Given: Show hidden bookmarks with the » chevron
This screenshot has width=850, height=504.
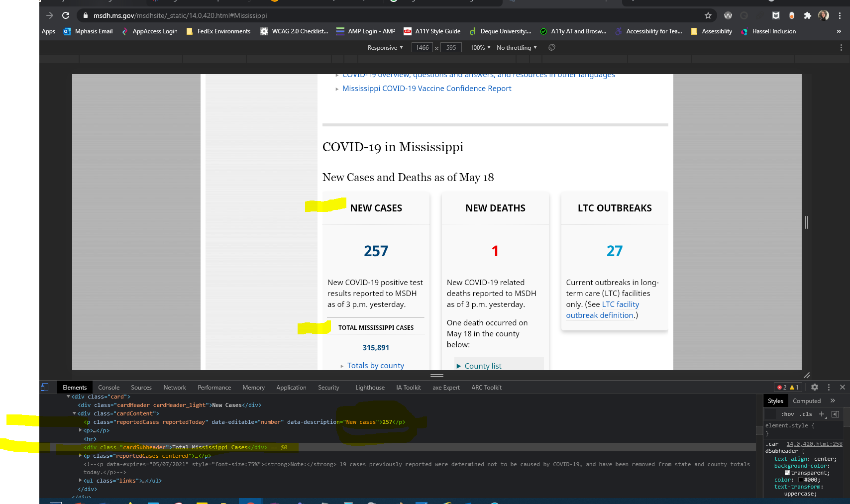Looking at the screenshot, I should (839, 31).
